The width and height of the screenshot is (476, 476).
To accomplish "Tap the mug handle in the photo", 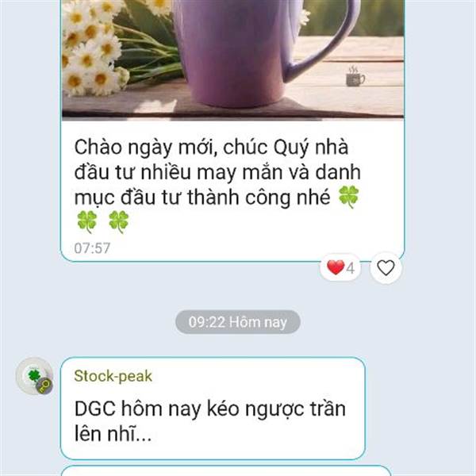I will [x=326, y=36].
